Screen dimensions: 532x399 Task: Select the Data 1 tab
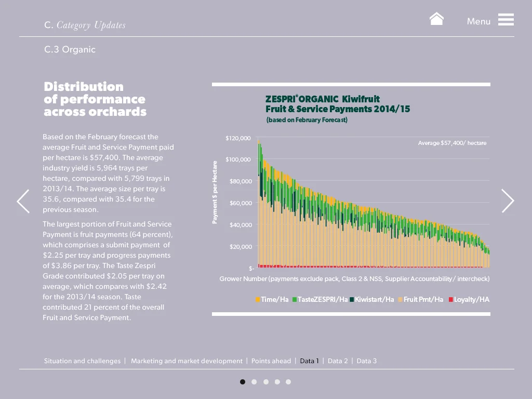[x=309, y=361]
